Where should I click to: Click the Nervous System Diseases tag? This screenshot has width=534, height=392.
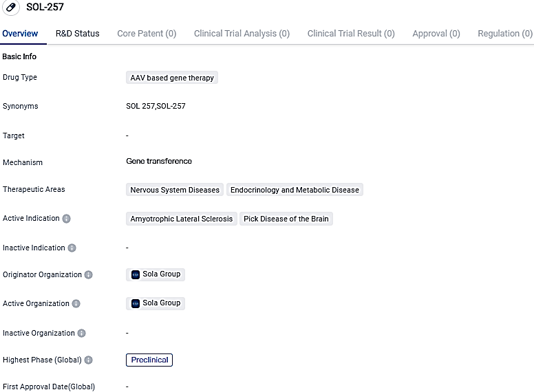[175, 190]
